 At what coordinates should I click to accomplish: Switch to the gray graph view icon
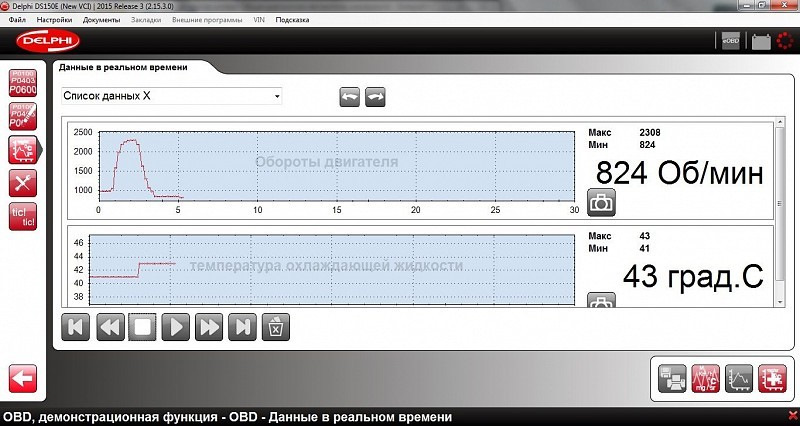(x=739, y=378)
